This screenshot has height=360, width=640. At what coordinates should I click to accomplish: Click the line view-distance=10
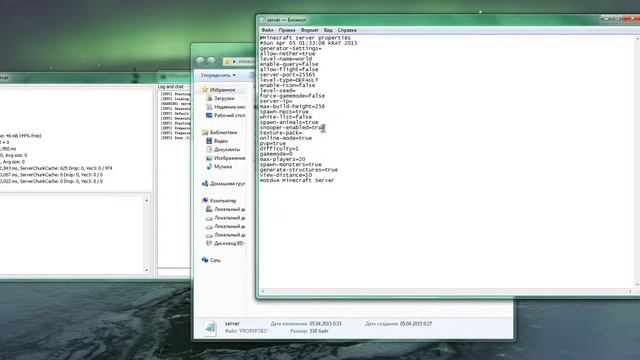tap(286, 175)
